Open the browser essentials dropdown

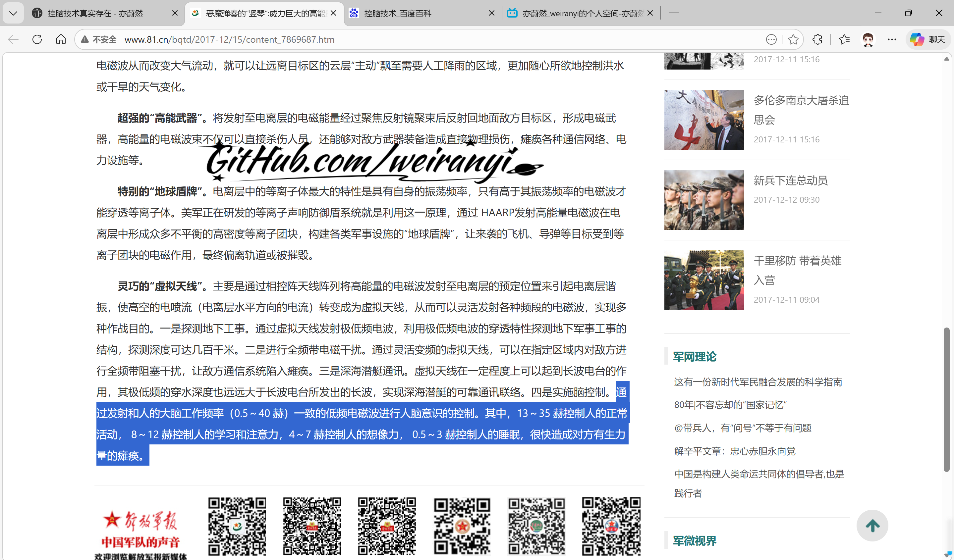(771, 39)
